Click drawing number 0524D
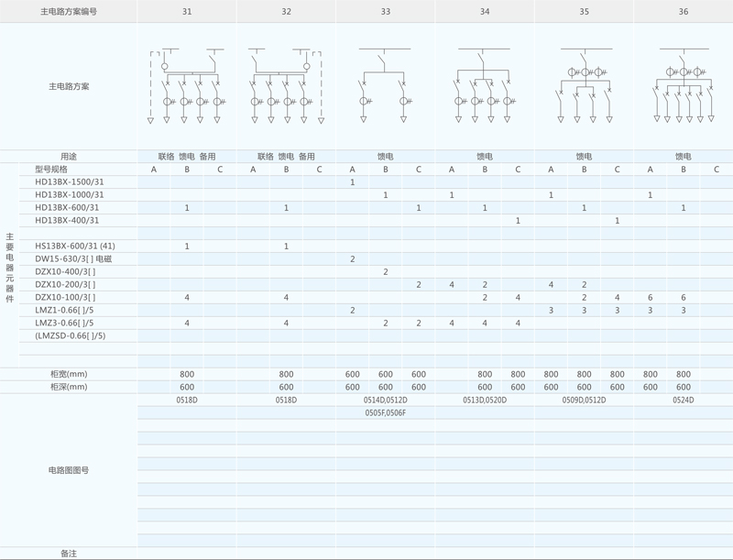This screenshot has width=733, height=560. click(684, 401)
